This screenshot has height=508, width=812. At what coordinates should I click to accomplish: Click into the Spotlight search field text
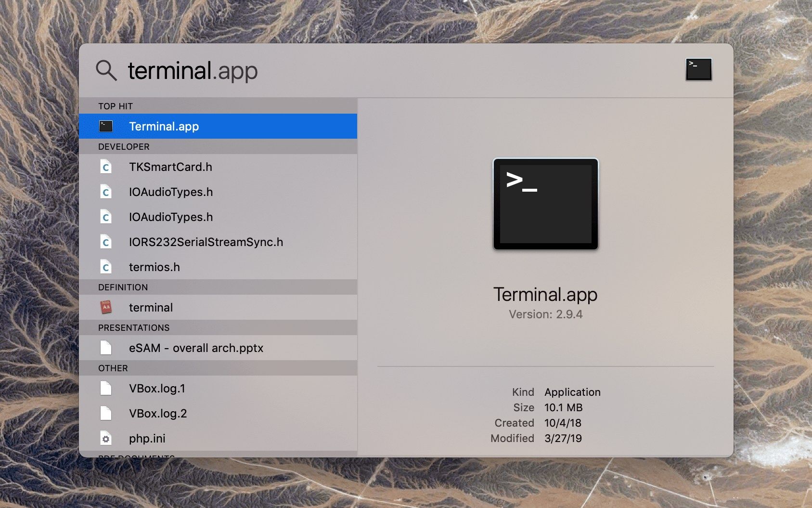pyautogui.click(x=193, y=71)
